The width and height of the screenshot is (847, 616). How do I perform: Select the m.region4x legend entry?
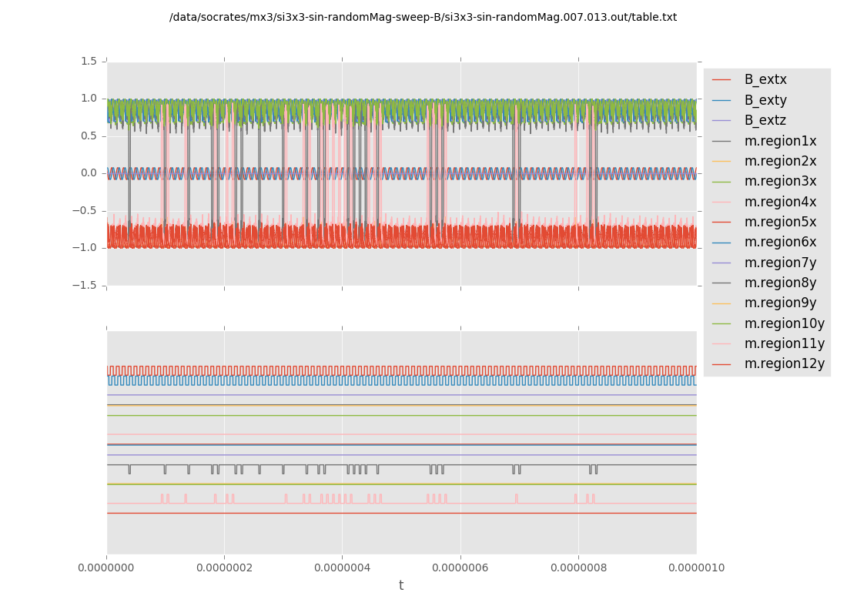[x=780, y=202]
